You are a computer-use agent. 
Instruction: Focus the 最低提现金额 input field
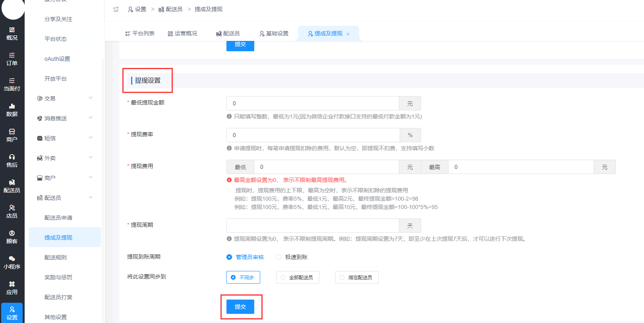[313, 103]
